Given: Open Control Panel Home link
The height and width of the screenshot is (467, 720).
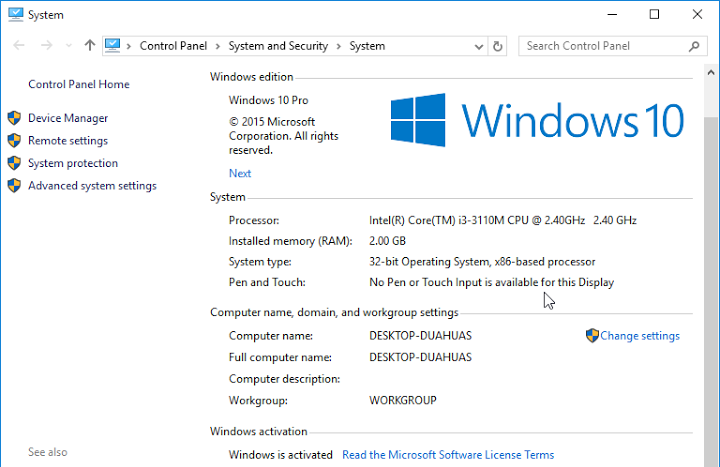Looking at the screenshot, I should 79,84.
